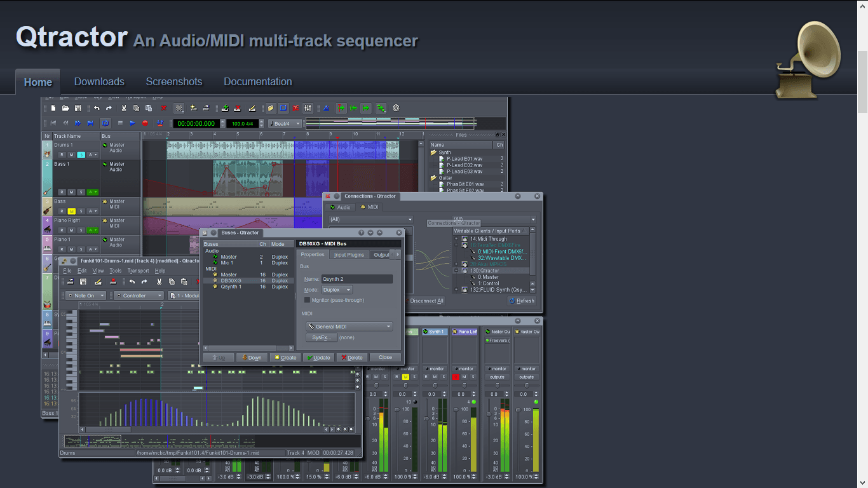Click the Save icon in MIDI editor toolbar
Image resolution: width=868 pixels, height=488 pixels.
pos(83,281)
